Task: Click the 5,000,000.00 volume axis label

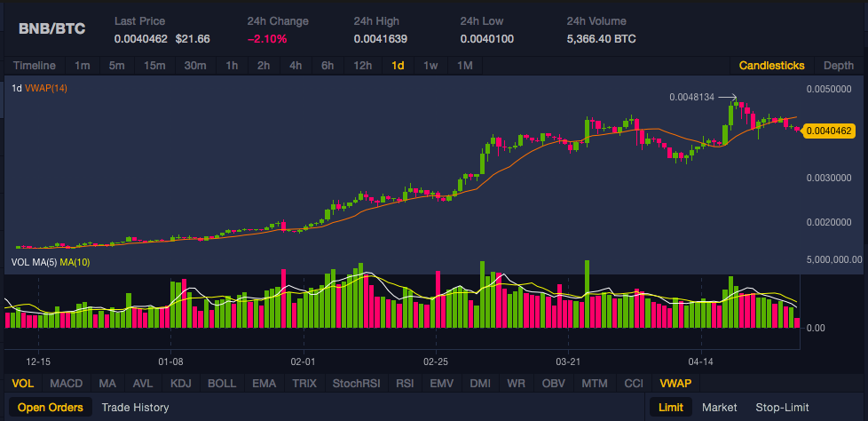Action: [834, 258]
